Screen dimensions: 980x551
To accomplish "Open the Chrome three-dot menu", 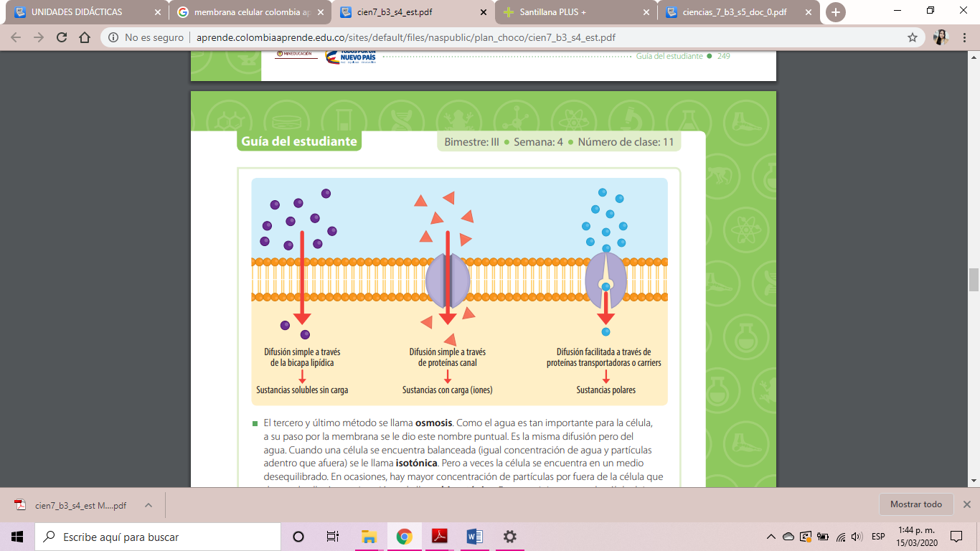I will tap(964, 37).
